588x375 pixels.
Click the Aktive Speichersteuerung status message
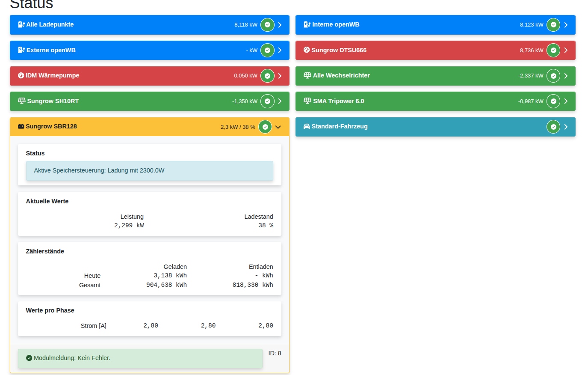coord(150,170)
